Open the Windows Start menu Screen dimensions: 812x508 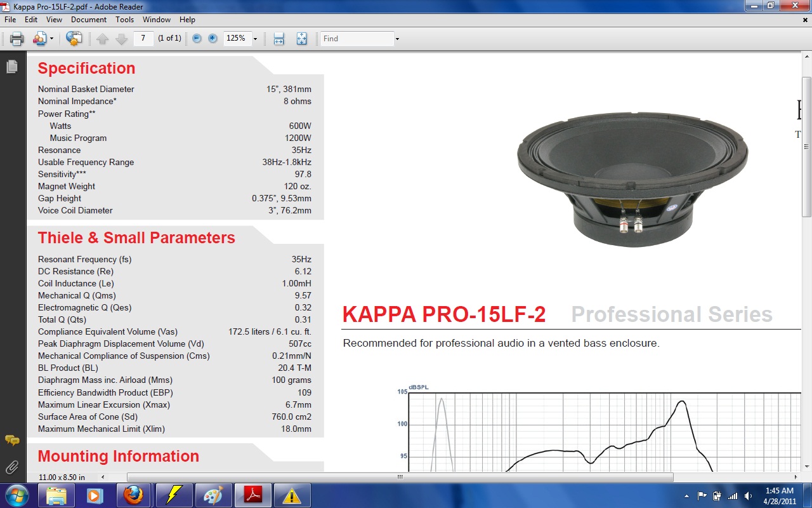[x=16, y=495]
